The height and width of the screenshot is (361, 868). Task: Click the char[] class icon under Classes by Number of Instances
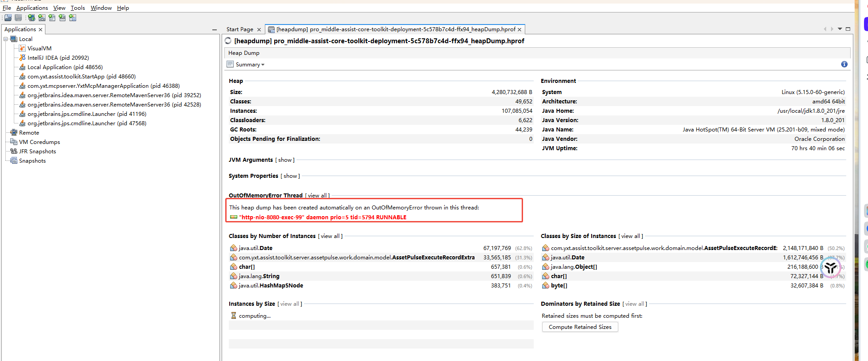[233, 267]
